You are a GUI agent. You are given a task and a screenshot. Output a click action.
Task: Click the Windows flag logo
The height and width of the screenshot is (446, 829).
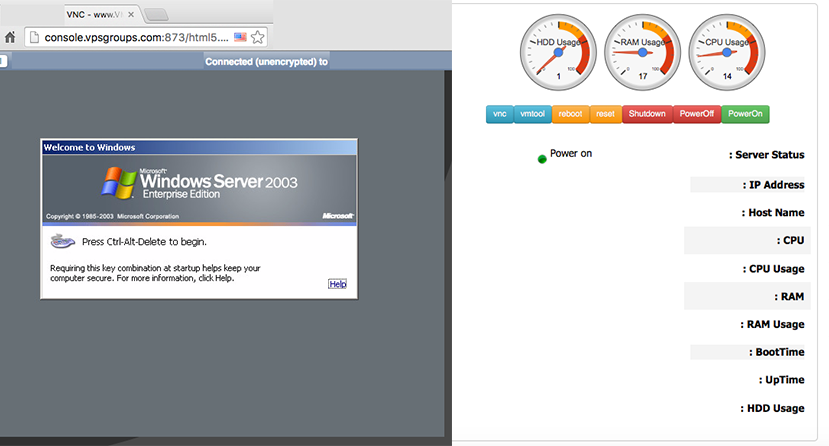pyautogui.click(x=119, y=183)
